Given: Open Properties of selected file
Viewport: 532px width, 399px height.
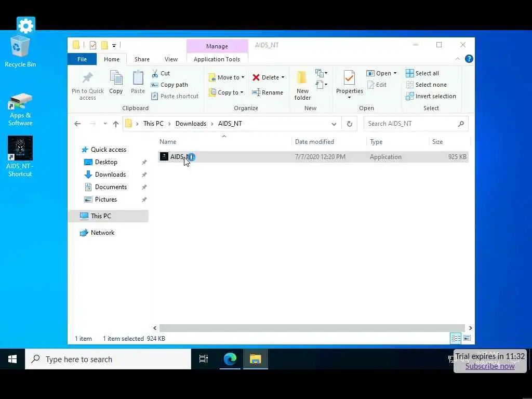Looking at the screenshot, I should (x=349, y=82).
